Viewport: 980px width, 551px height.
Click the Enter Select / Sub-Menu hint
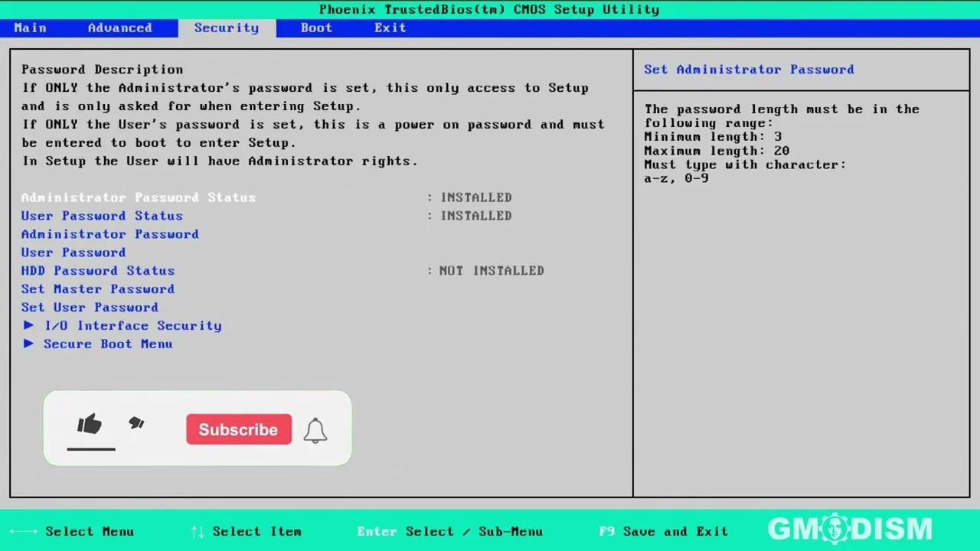(x=450, y=531)
